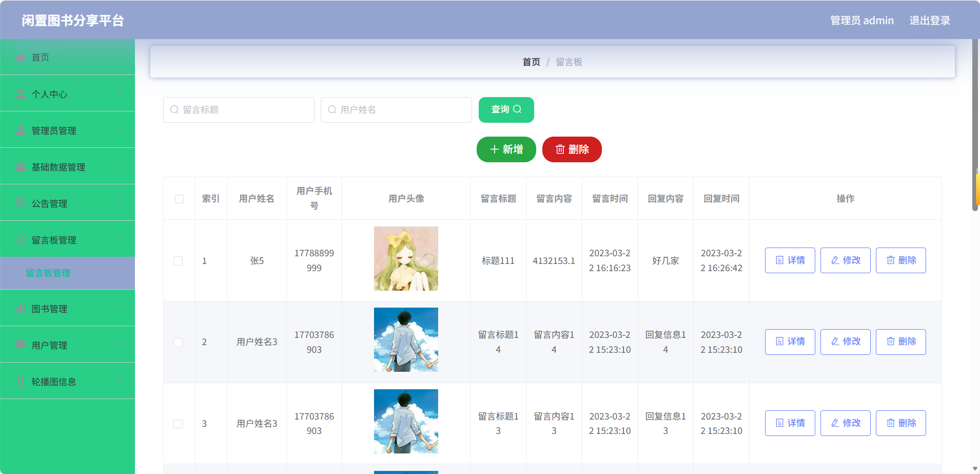Click the red 删除 batch delete button
The height and width of the screenshot is (474, 980).
[x=572, y=149]
